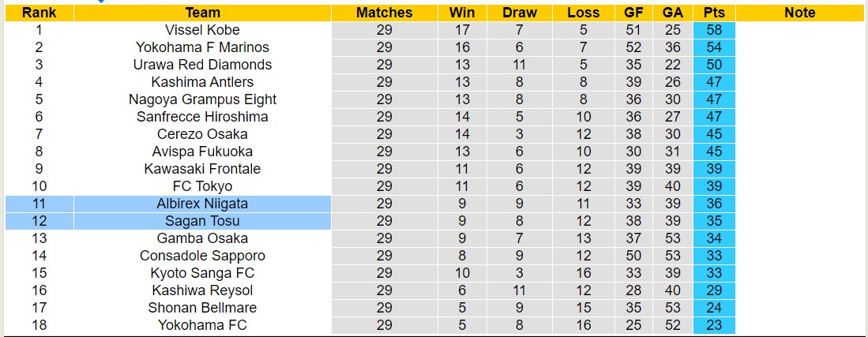This screenshot has width=868, height=337.
Task: Select Kawasaki Frontale team name
Action: (203, 169)
